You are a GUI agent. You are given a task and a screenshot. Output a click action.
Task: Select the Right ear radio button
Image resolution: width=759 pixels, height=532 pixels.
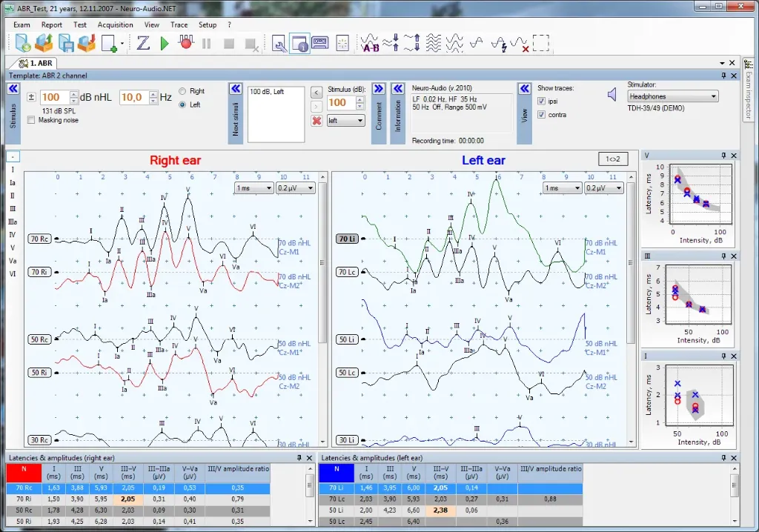point(182,91)
